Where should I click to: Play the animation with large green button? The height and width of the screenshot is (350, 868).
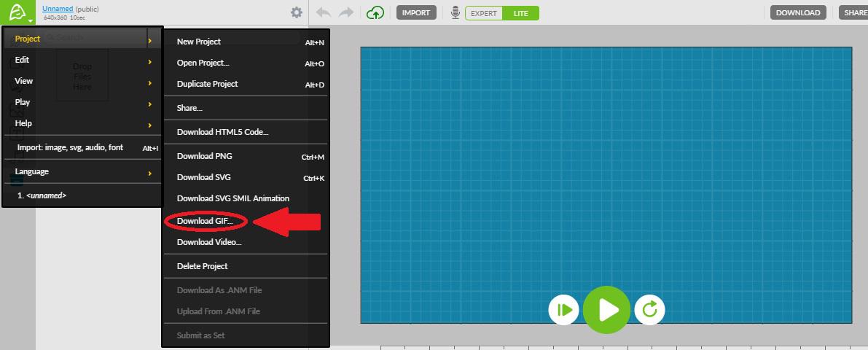coord(606,310)
